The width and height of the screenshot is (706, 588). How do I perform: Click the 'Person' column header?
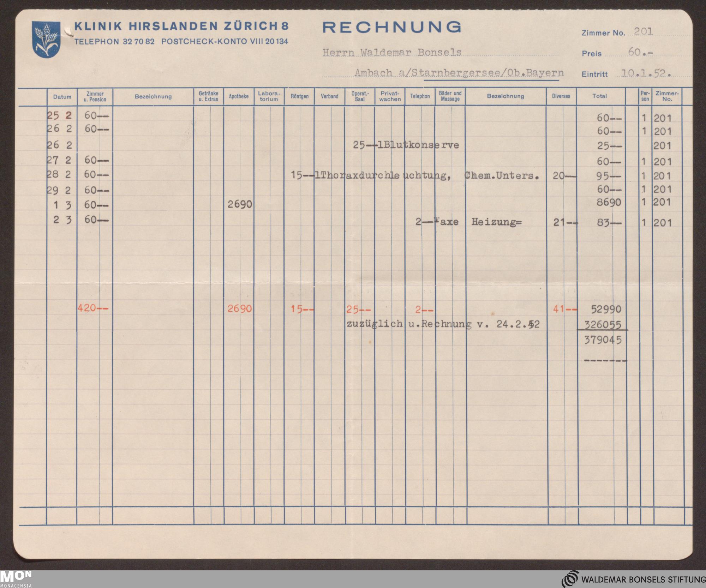point(645,96)
